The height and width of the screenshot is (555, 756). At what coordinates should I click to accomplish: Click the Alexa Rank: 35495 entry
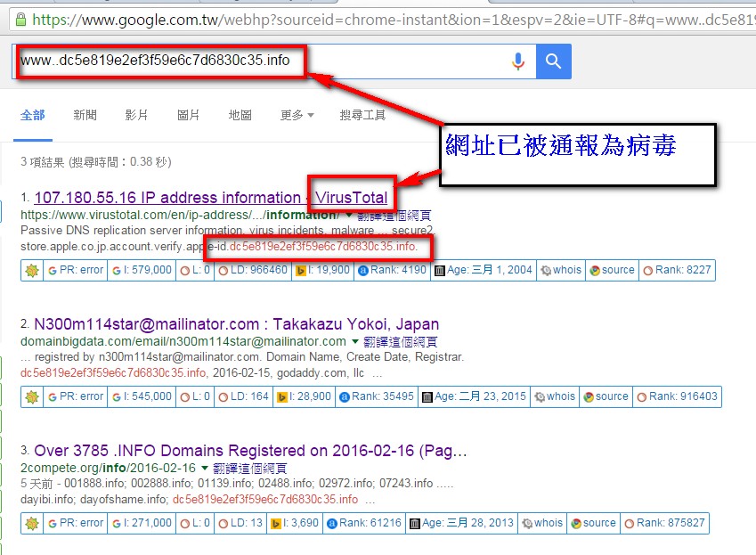pos(377,396)
